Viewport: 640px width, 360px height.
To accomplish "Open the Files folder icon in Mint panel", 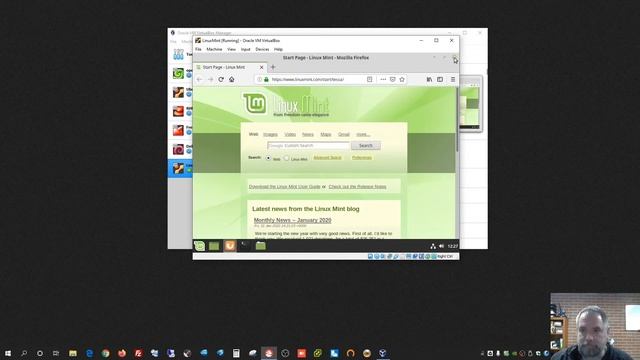I will [260, 246].
